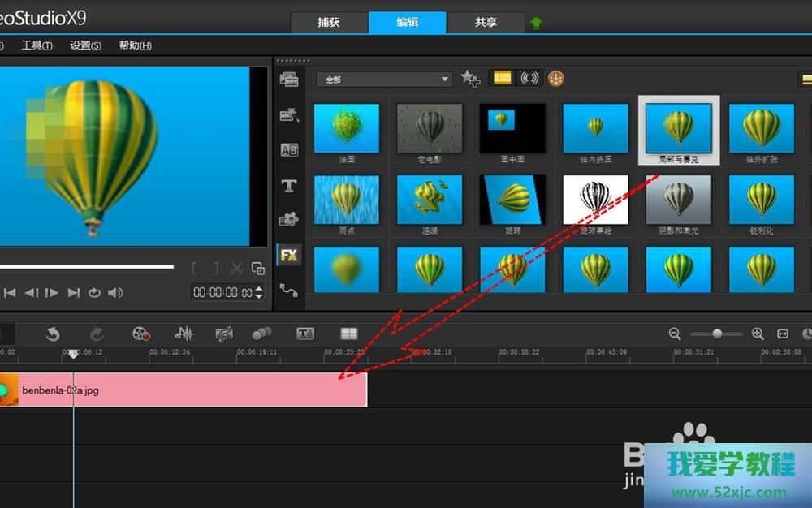812x508 pixels.
Task: Toggle video filters display button
Action: click(503, 78)
